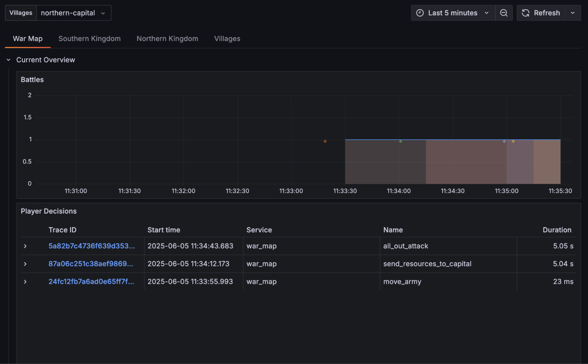This screenshot has width=588, height=364.
Task: Click the Refresh dashboard button
Action: [x=541, y=13]
